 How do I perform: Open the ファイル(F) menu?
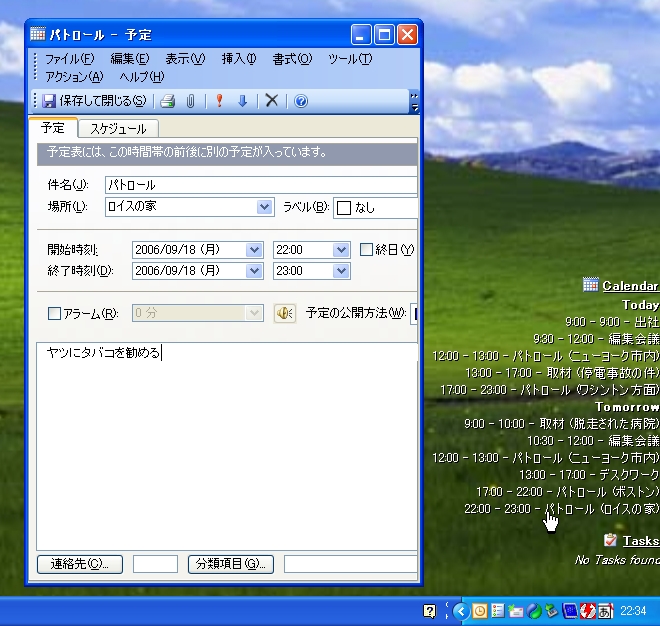pos(69,59)
